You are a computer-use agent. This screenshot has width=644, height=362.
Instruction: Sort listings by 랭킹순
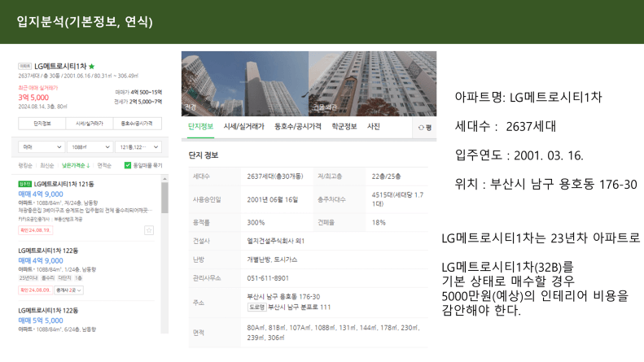[25, 165]
